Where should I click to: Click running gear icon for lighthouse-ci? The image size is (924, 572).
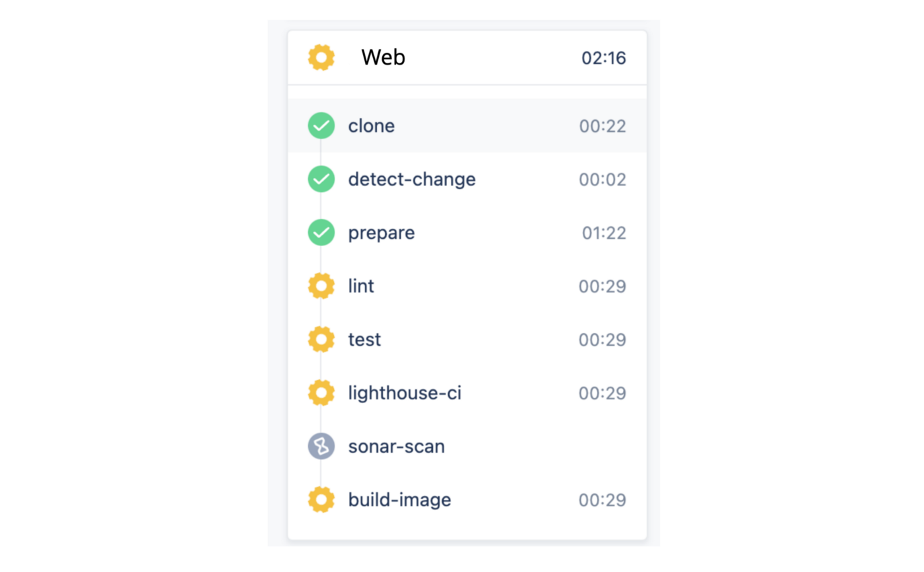coord(321,393)
